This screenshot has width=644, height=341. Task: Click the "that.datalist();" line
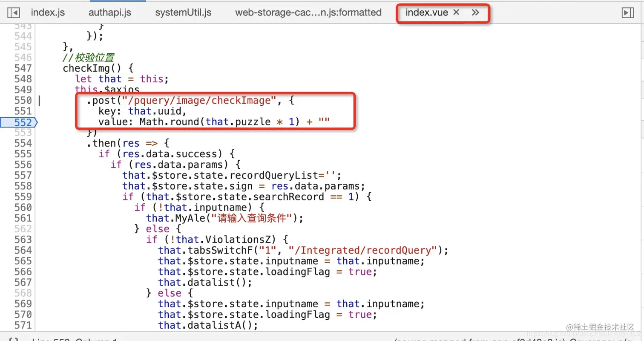coord(205,282)
